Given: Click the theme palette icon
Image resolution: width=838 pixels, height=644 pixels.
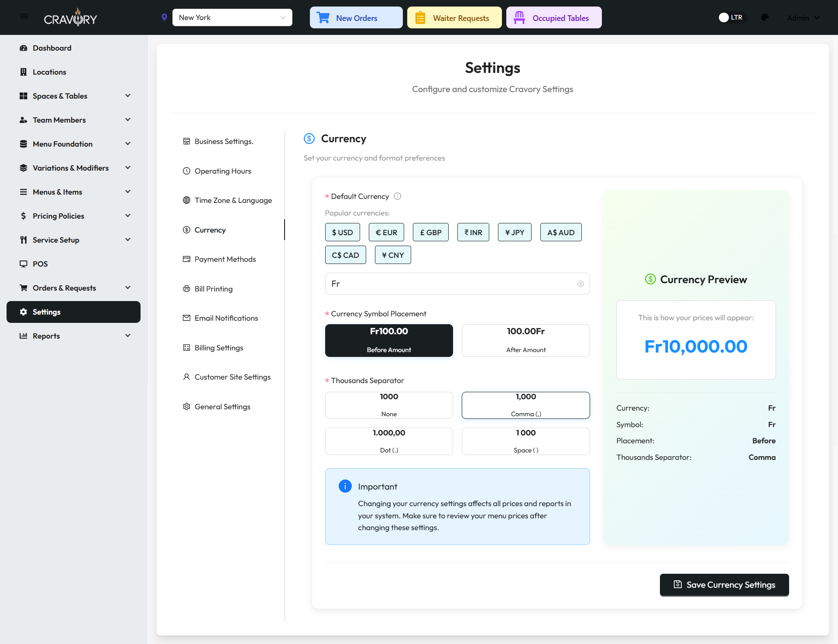Looking at the screenshot, I should click(x=765, y=17).
